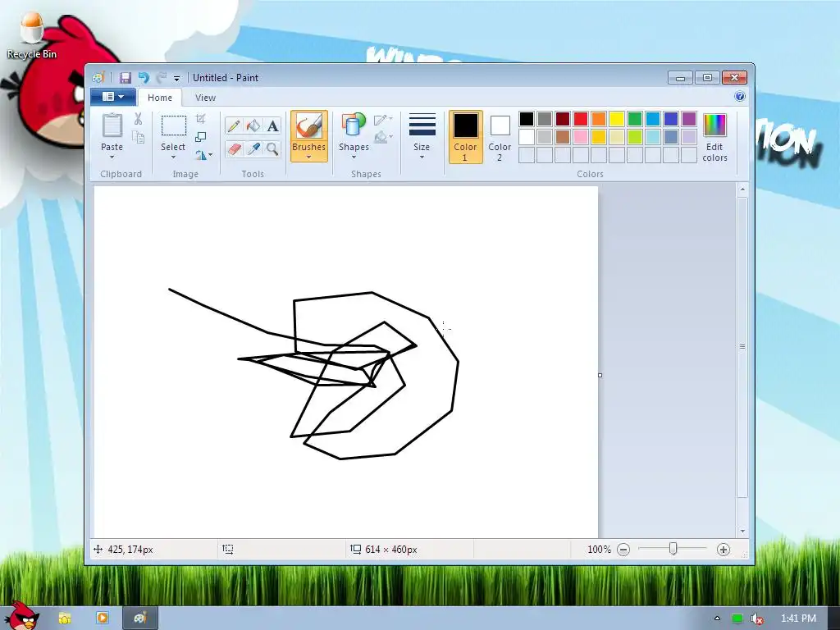The image size is (840, 630).
Task: Open the folder icon on taskbar
Action: pyautogui.click(x=65, y=619)
